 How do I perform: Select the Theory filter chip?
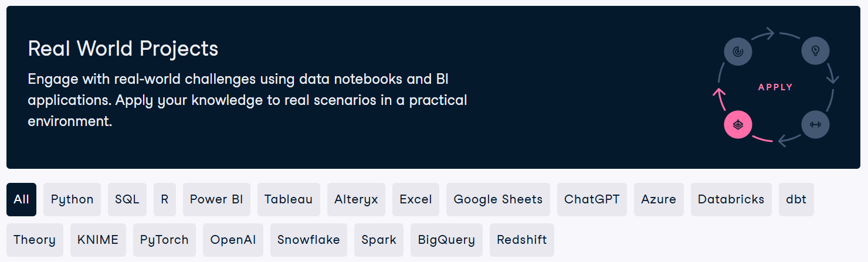(35, 240)
